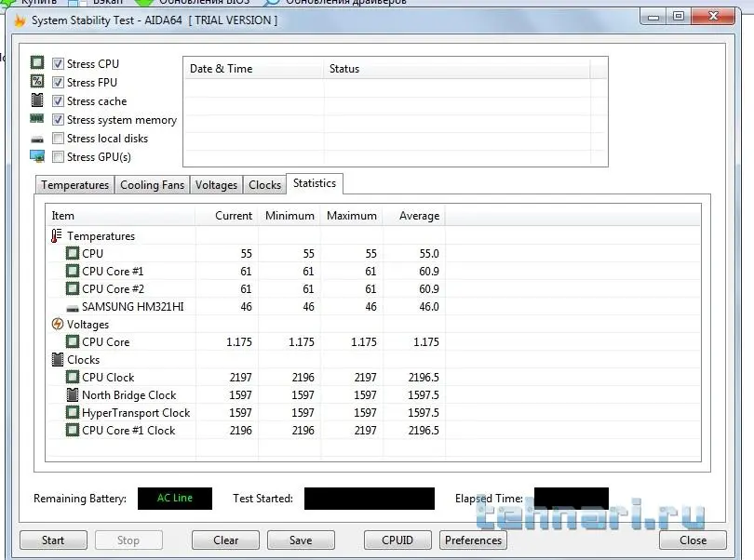The height and width of the screenshot is (560, 754).
Task: Click the drive icon beside SAMSUNG HM321HI
Action: 72,308
